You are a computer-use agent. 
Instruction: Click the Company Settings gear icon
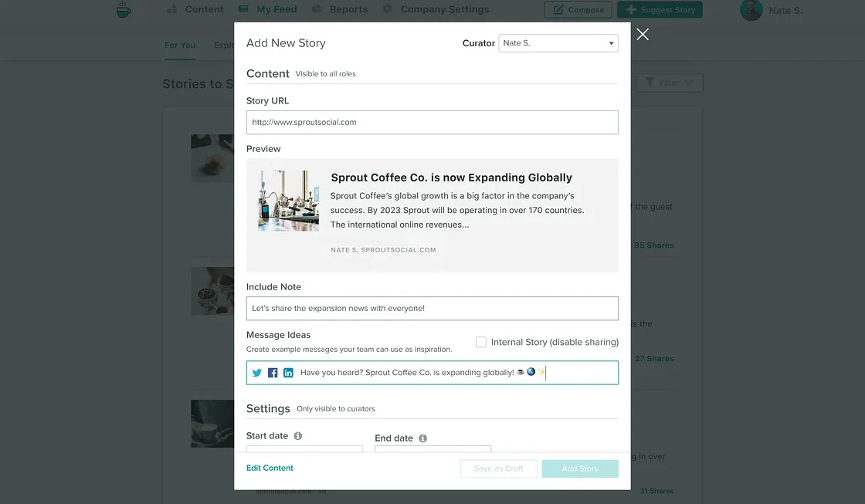[x=387, y=8]
